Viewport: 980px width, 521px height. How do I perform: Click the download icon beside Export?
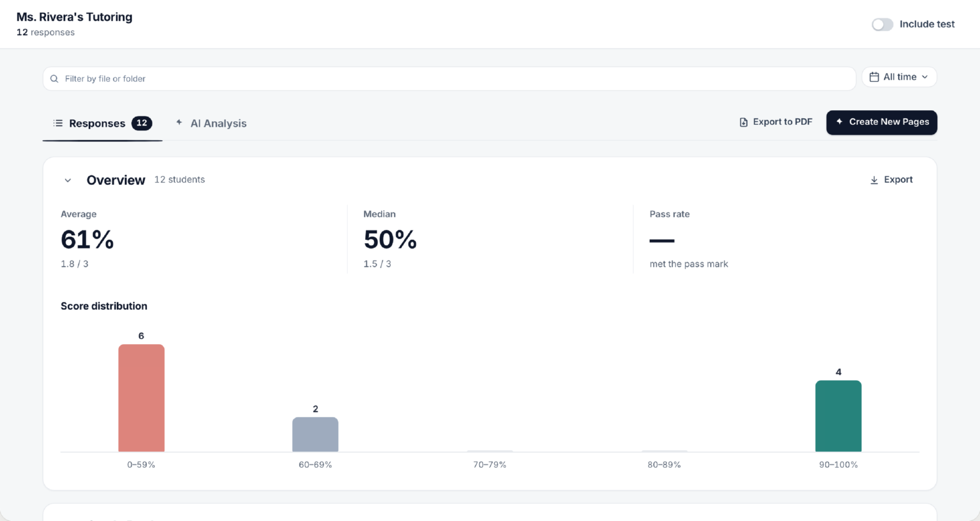[874, 180]
